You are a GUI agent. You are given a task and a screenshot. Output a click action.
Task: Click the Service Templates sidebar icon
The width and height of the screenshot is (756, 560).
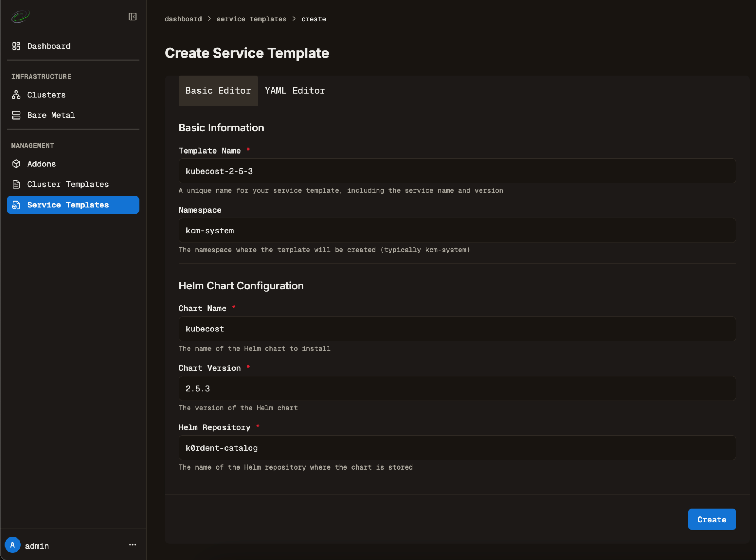pos(16,205)
